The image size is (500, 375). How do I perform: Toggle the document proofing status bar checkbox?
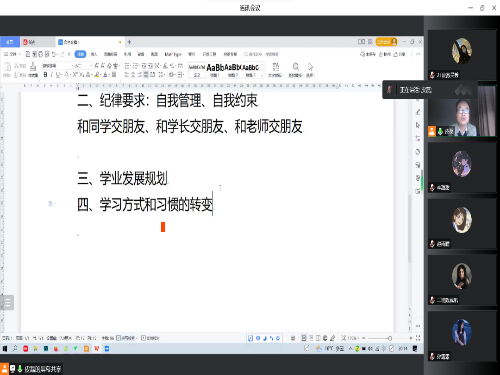tap(150, 338)
